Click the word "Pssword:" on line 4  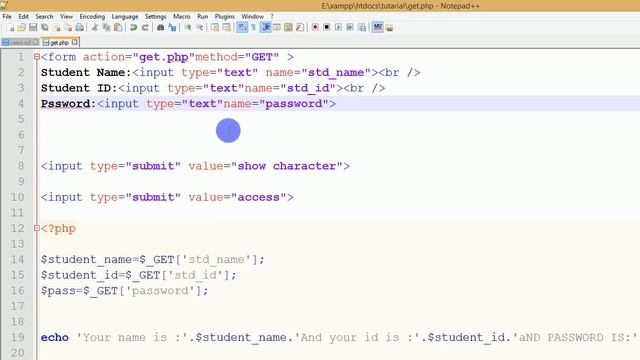[x=68, y=104]
